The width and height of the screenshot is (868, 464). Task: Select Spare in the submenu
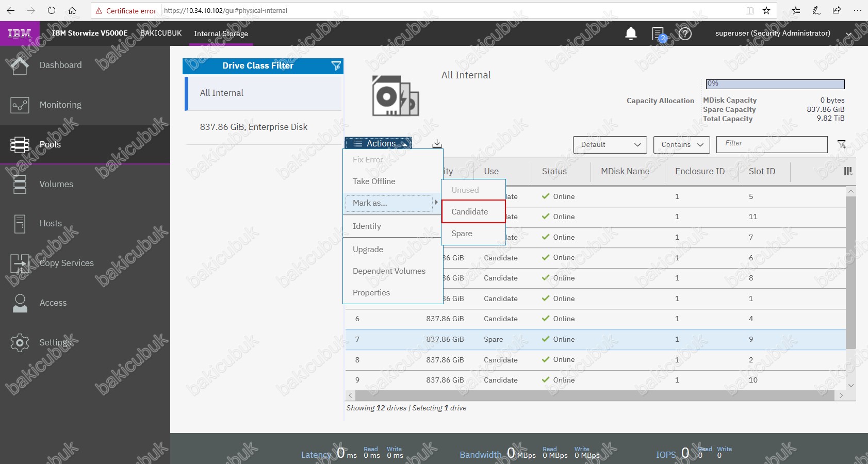462,234
